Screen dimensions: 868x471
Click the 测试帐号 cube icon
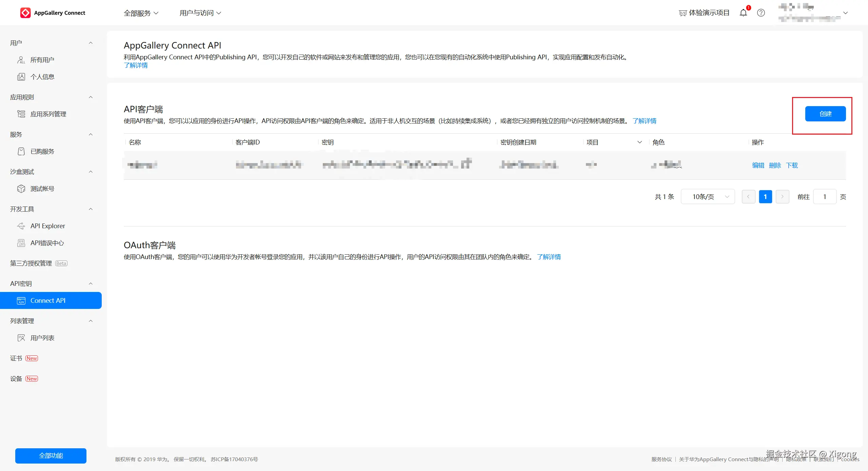(x=21, y=189)
